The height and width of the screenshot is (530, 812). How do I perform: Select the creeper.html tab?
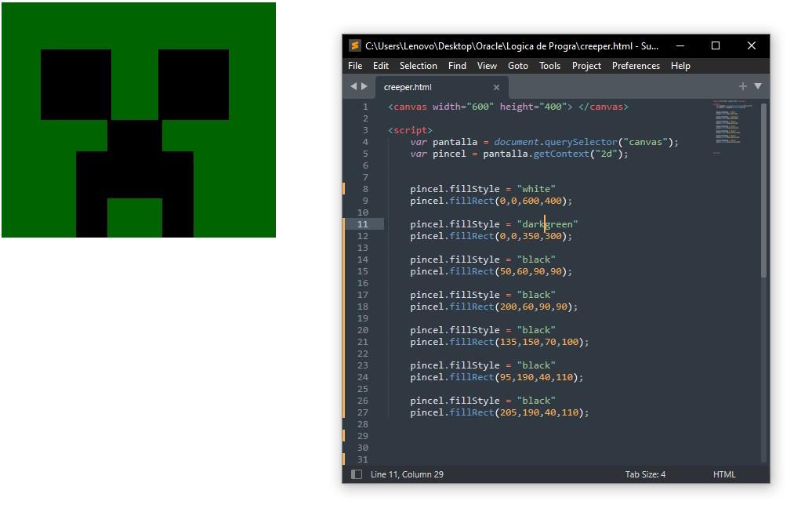click(442, 87)
